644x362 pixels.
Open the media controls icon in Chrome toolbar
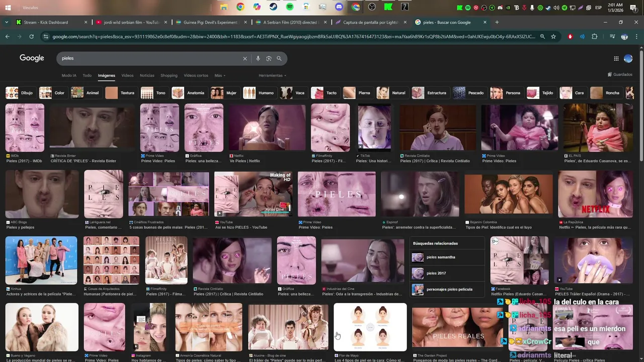pyautogui.click(x=612, y=37)
